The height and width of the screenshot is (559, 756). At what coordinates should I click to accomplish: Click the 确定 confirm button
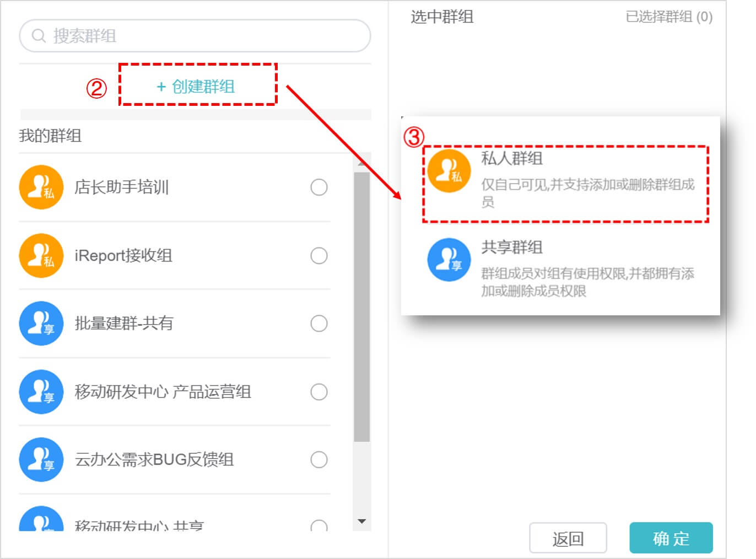coord(671,538)
